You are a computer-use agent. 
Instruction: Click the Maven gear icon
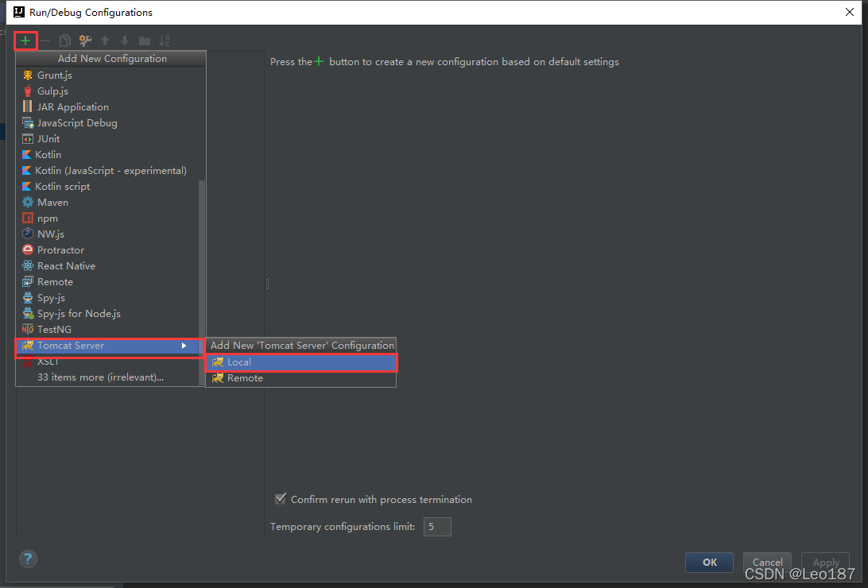pyautogui.click(x=28, y=203)
